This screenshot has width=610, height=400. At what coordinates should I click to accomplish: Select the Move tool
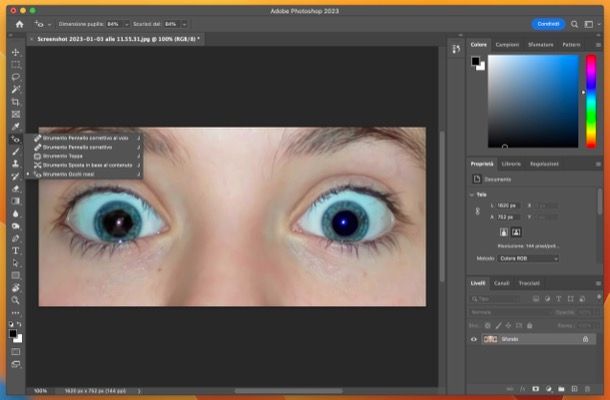15,52
